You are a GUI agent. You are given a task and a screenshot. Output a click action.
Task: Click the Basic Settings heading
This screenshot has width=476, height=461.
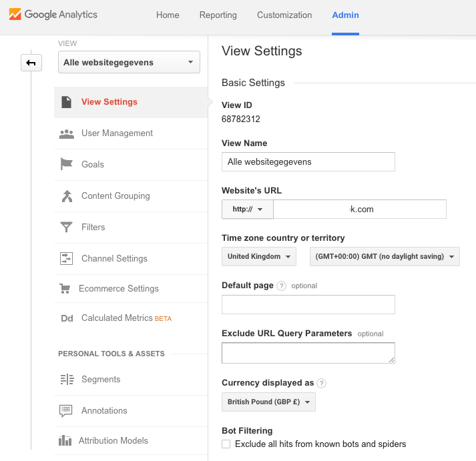pos(253,83)
